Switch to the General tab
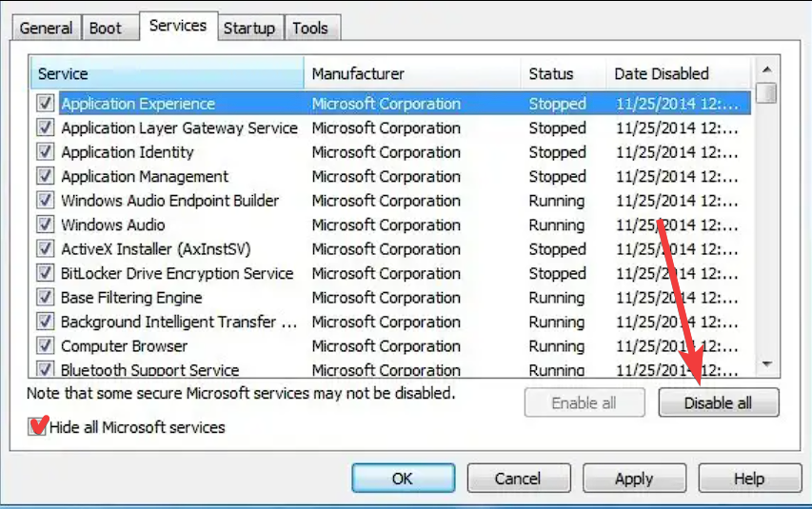 [x=46, y=28]
